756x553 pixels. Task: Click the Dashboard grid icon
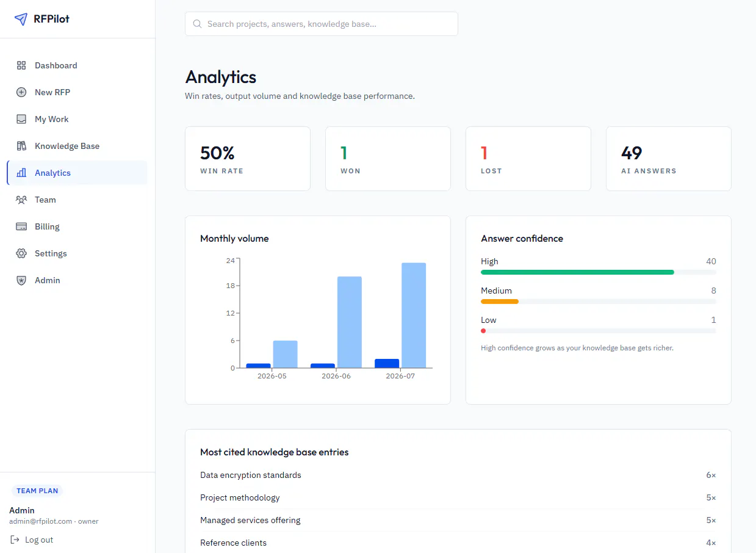coord(21,65)
